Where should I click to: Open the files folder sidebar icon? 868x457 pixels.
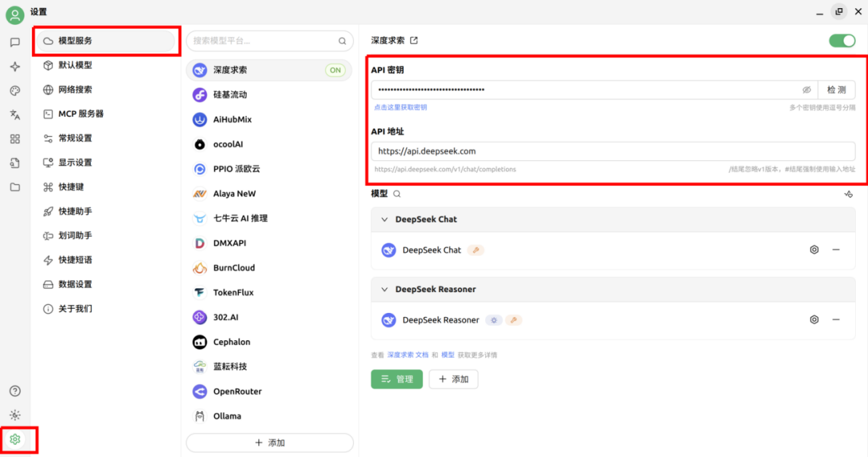click(15, 187)
